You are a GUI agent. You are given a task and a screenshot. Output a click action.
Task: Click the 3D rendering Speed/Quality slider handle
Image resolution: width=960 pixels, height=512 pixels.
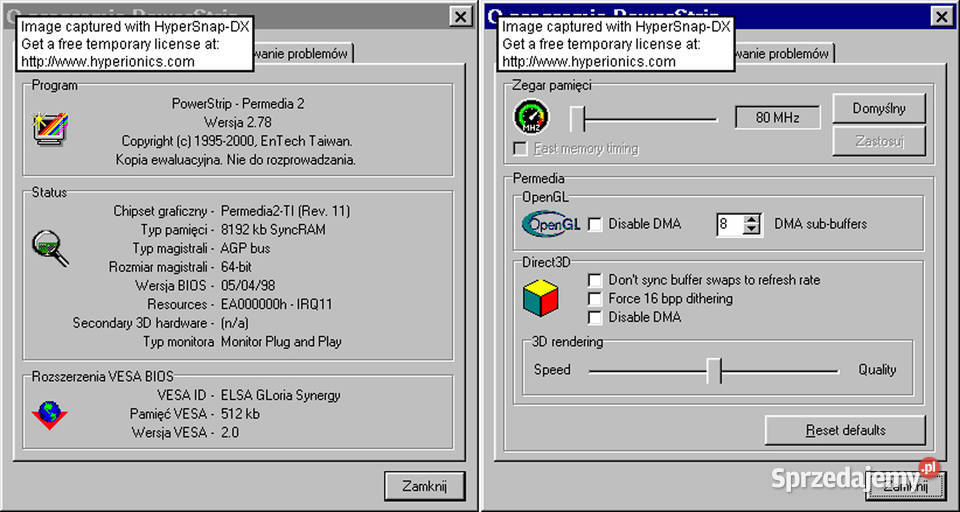[714, 371]
